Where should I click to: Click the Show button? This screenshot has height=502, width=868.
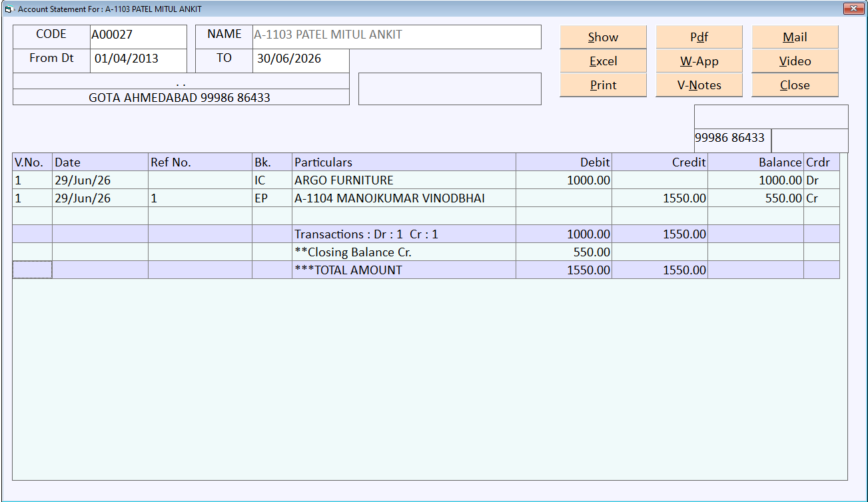point(603,37)
